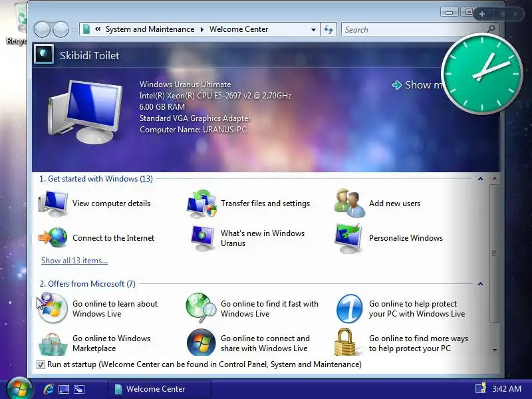Click the Windows Uranus Ultimate text
This screenshot has width=532, height=399.
186,84
